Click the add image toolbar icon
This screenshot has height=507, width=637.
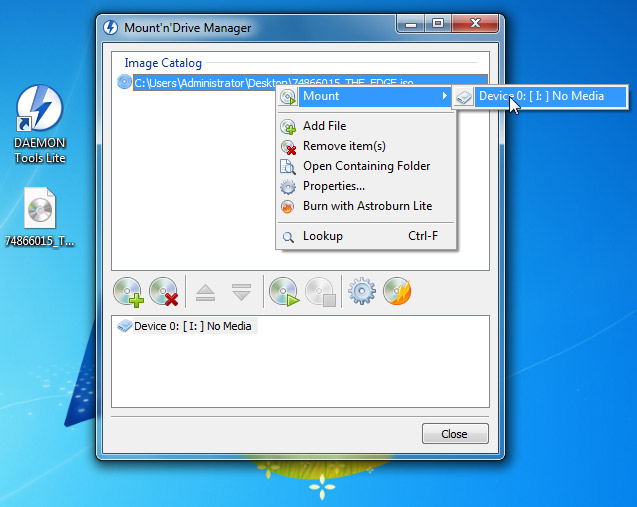(129, 292)
